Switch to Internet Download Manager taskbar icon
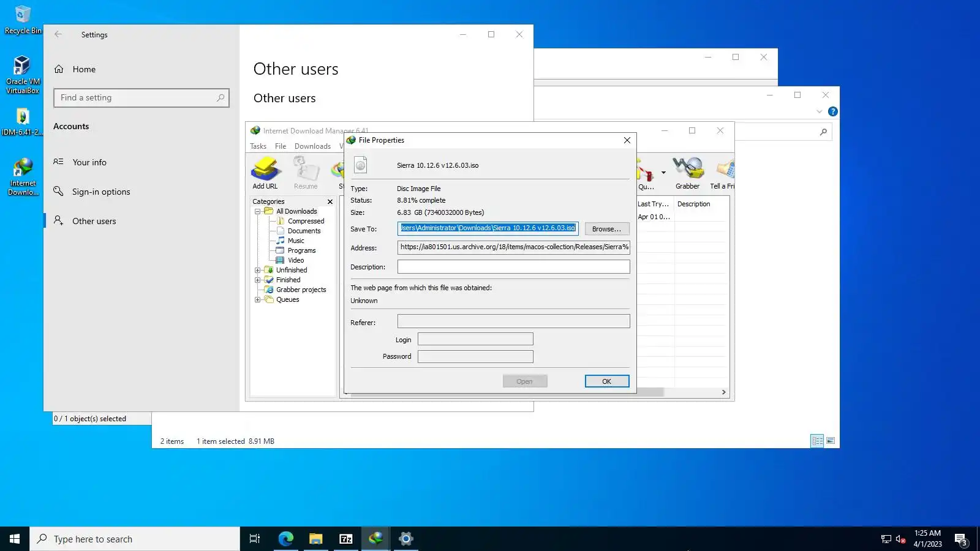 [x=375, y=539]
